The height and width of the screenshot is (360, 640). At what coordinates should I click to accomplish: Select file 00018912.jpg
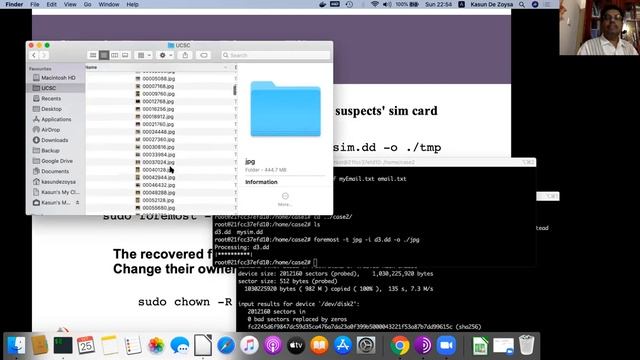click(158, 116)
